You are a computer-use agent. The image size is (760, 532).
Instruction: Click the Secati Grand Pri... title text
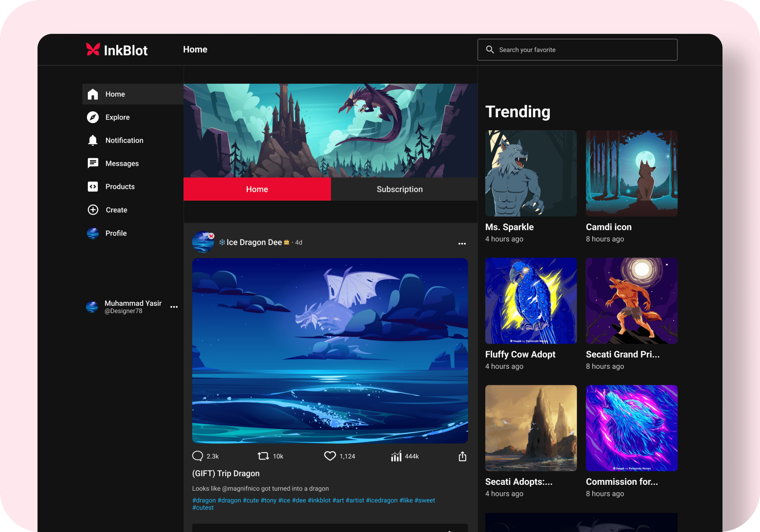(623, 355)
